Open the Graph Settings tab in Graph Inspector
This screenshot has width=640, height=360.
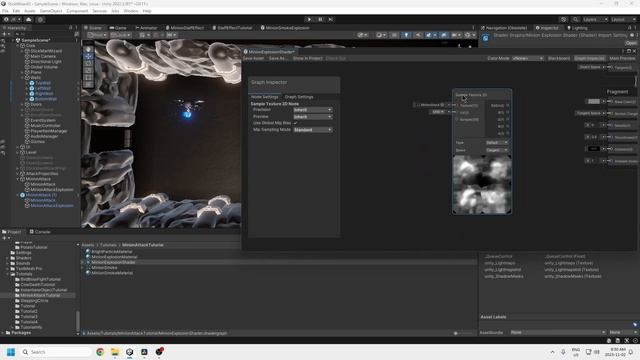coord(299,97)
